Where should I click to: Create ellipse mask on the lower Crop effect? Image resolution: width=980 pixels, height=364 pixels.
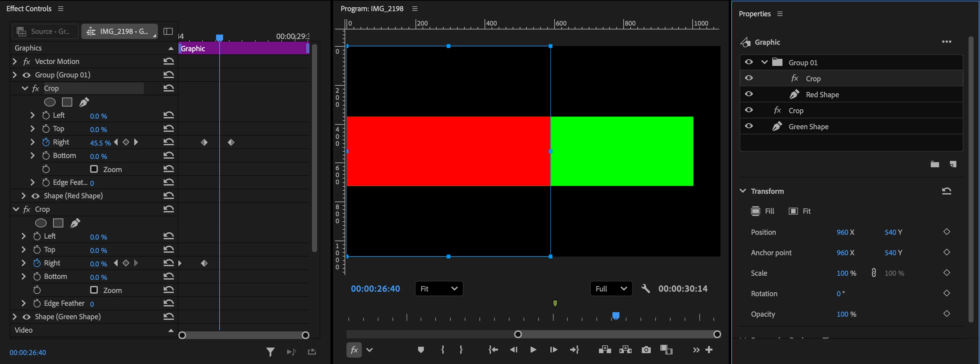coord(41,223)
